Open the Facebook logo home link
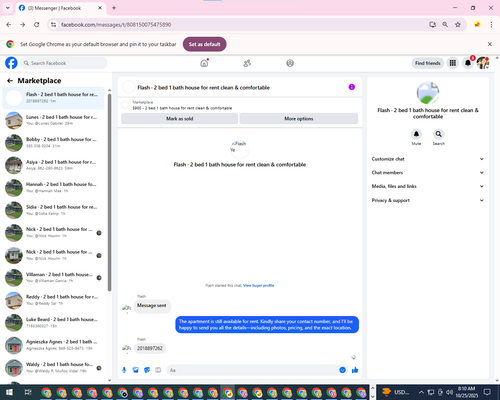Screen dimensions: 500x400 coord(11,63)
